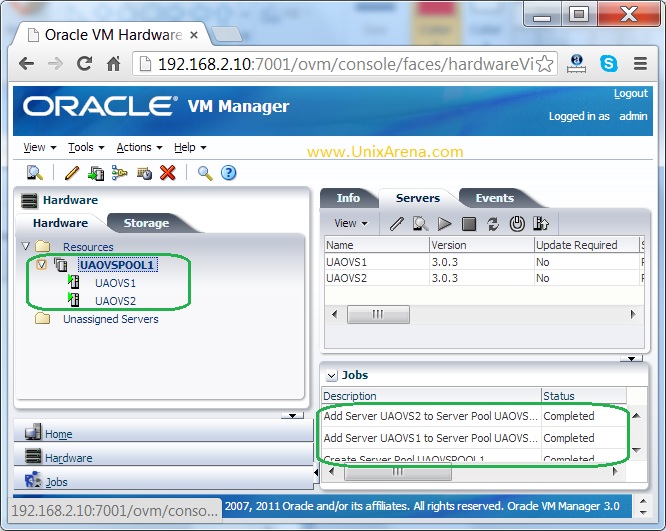Click the key policies toolbar icon
This screenshot has height=531, width=666.
click(120, 172)
